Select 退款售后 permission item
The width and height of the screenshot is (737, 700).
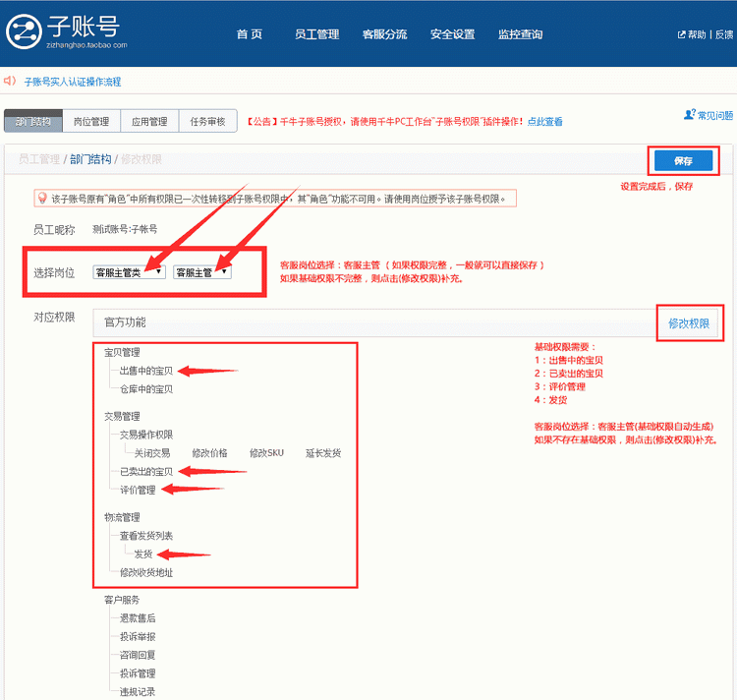coord(138,617)
